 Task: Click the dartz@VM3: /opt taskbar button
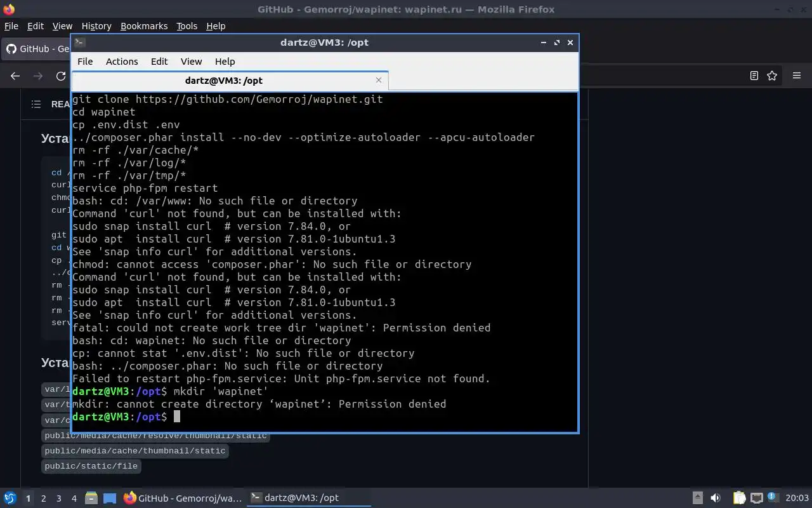coord(309,498)
